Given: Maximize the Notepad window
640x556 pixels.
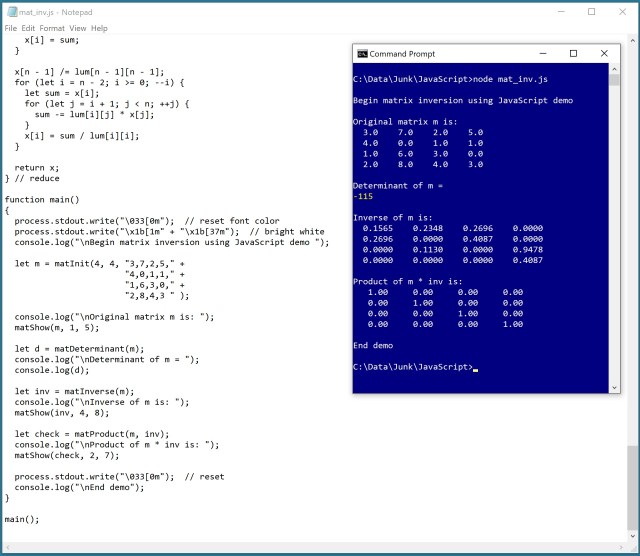Looking at the screenshot, I should (591, 12).
